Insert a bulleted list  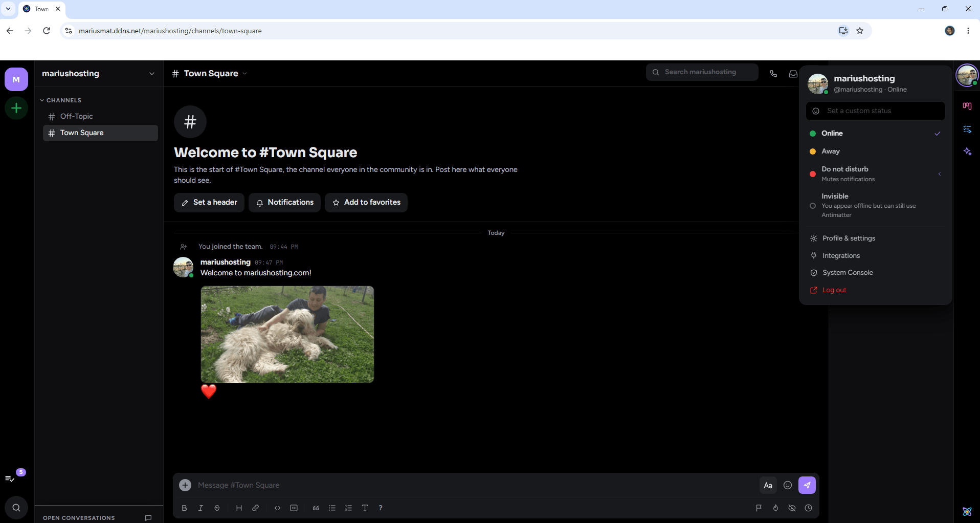pos(332,508)
